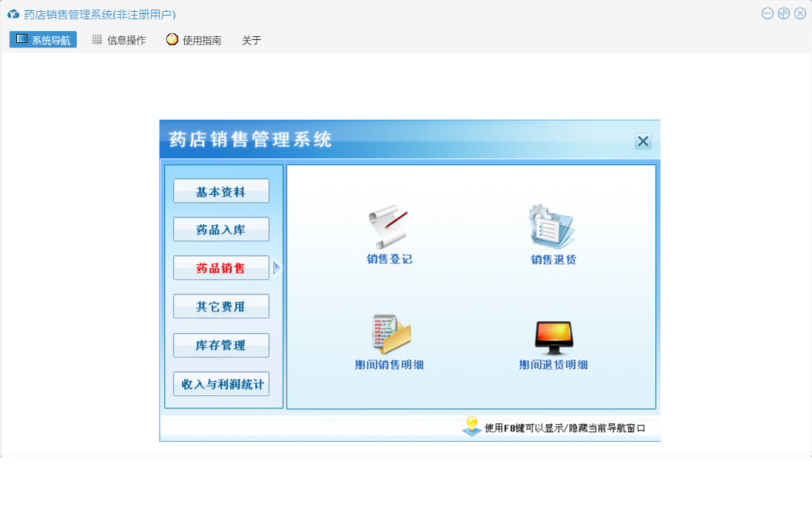The image size is (812, 532).
Task: Click the arrow beside 药品销售
Action: click(x=277, y=268)
